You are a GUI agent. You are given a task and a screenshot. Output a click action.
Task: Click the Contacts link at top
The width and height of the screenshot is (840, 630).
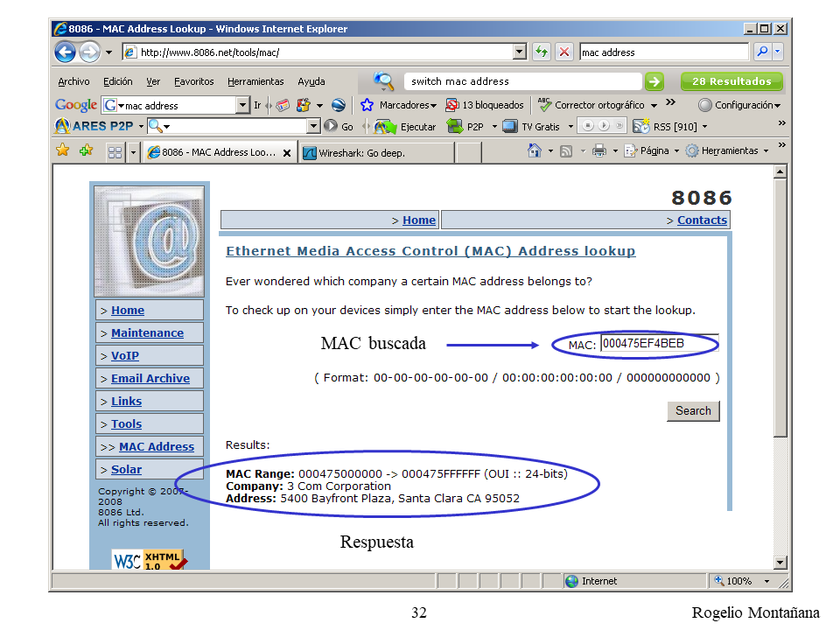[702, 220]
